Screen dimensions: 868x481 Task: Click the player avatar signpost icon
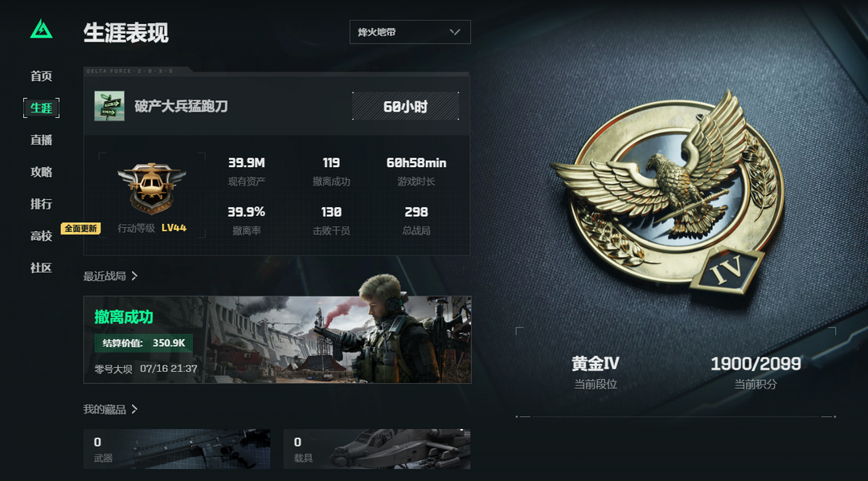[109, 106]
